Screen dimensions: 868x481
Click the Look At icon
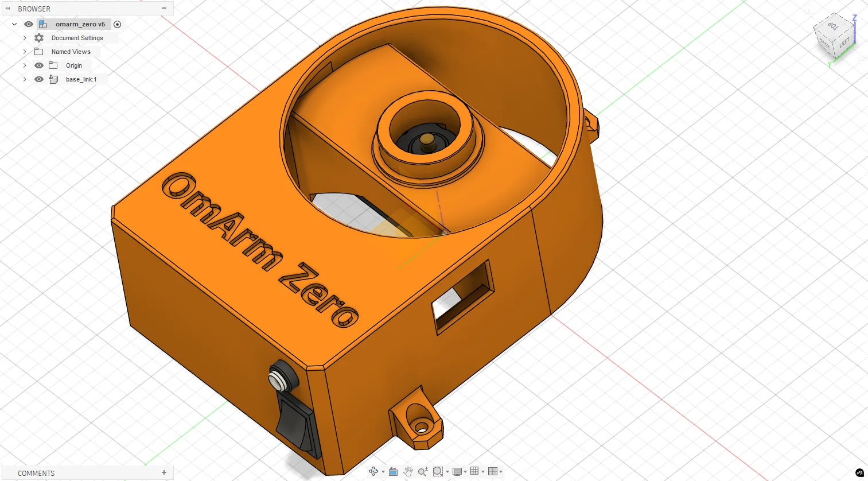[393, 471]
